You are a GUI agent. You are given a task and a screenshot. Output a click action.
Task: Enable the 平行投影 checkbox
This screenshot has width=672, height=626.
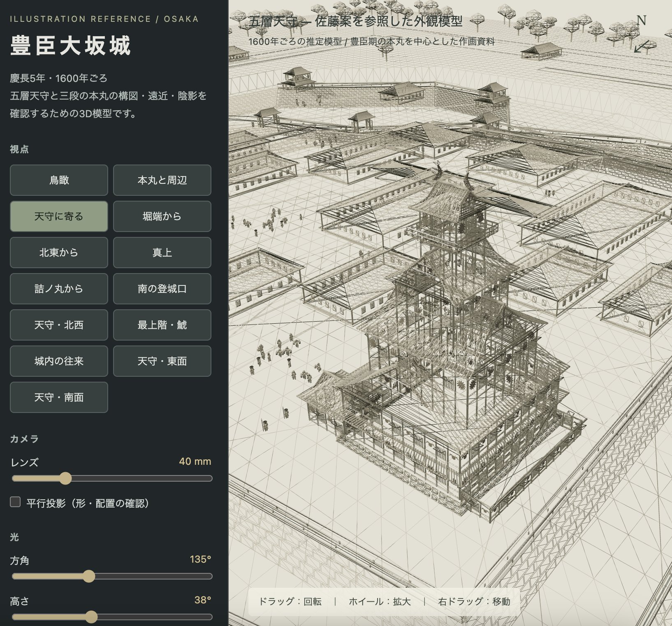coord(15,502)
